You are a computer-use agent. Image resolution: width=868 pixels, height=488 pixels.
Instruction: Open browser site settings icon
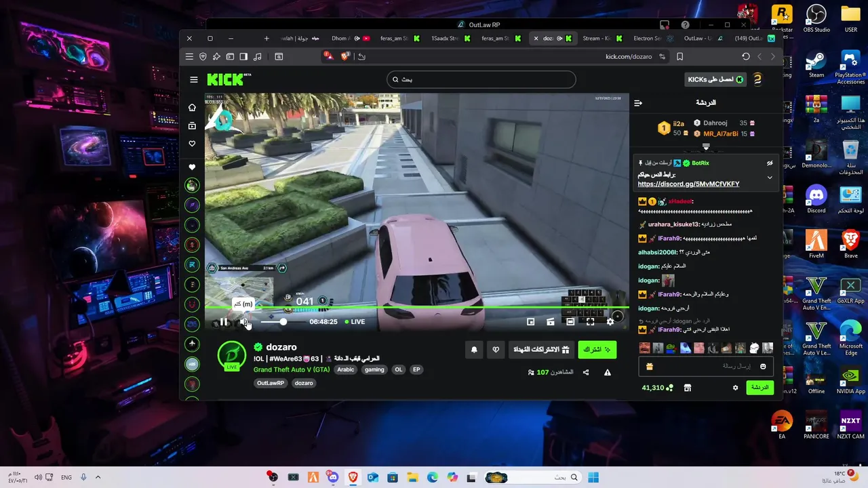(x=663, y=57)
